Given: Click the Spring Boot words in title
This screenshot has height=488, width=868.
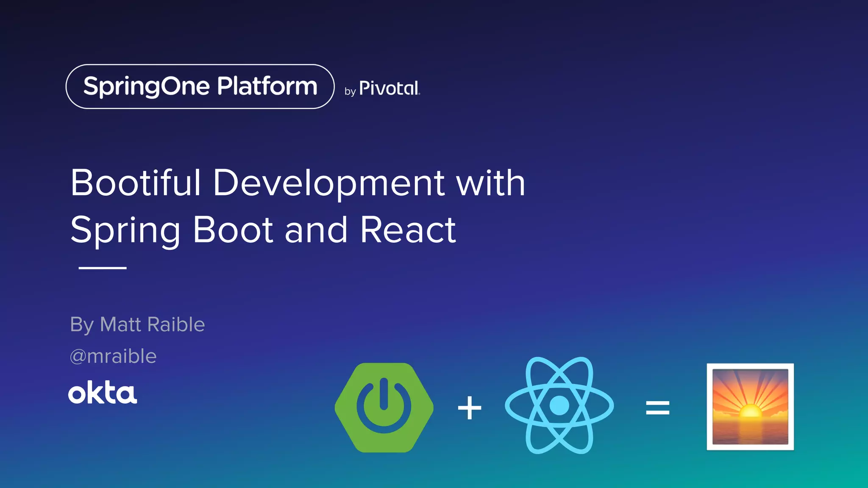Looking at the screenshot, I should (172, 230).
